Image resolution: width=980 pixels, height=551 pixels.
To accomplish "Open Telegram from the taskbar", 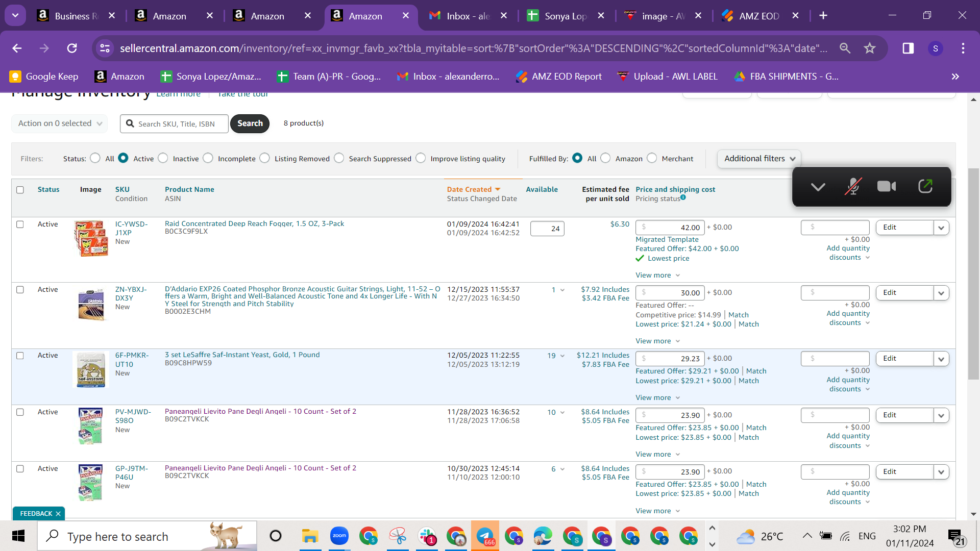I will point(485,536).
